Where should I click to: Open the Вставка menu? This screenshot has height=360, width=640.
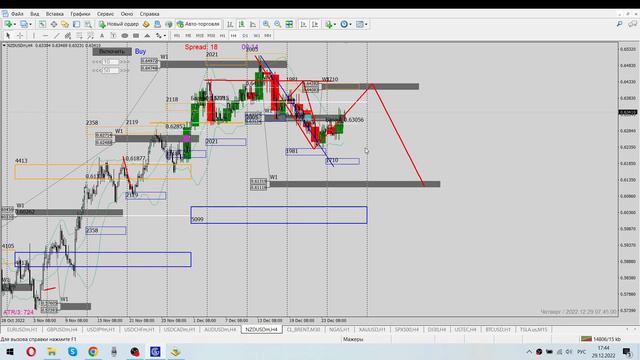pyautogui.click(x=54, y=14)
